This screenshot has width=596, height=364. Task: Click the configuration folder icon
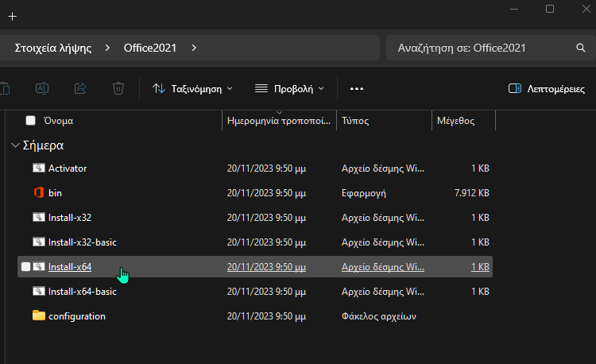pyautogui.click(x=39, y=316)
